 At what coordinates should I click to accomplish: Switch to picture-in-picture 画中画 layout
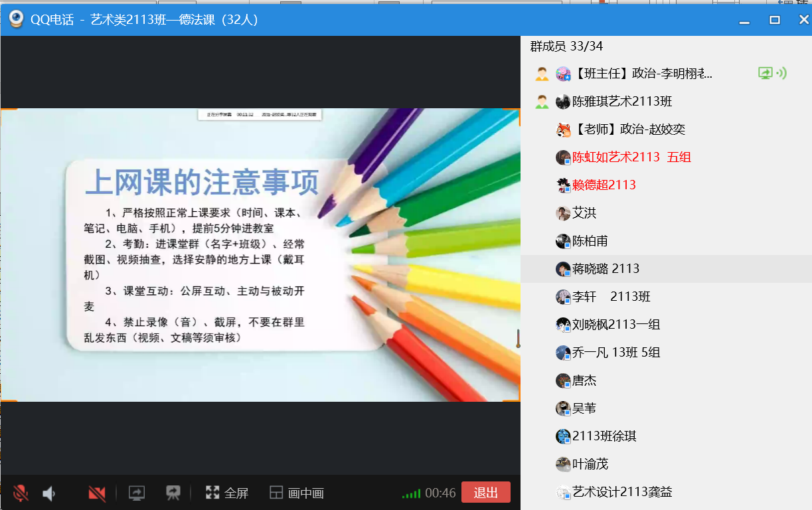(x=297, y=493)
